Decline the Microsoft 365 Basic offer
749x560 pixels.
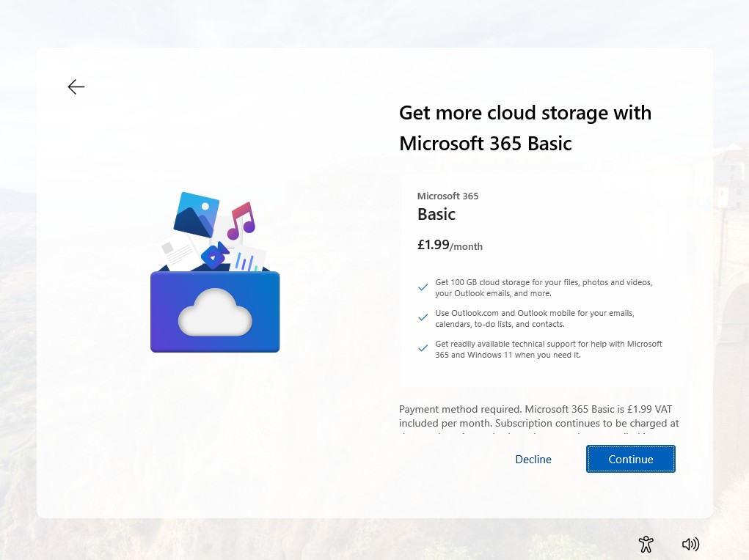click(x=533, y=460)
